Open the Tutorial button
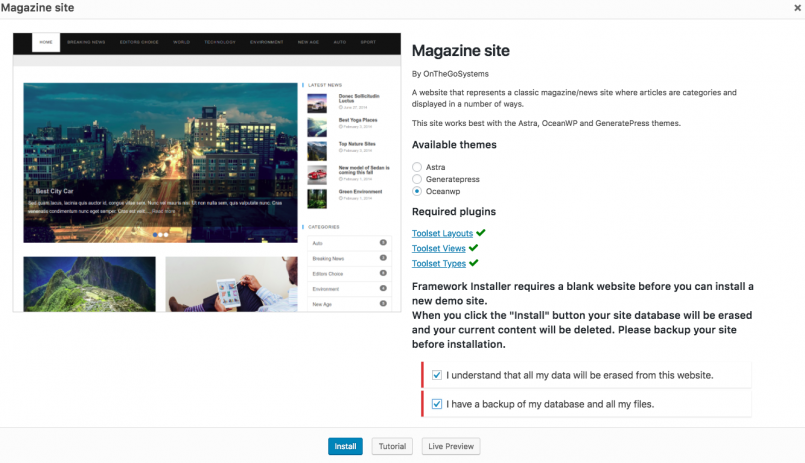Image resolution: width=805 pixels, height=463 pixels. [x=392, y=446]
